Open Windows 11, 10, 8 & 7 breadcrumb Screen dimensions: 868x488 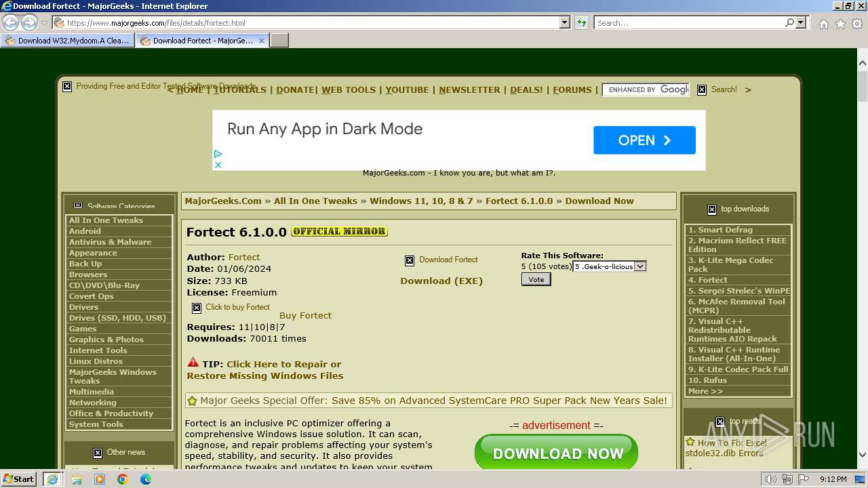(421, 201)
